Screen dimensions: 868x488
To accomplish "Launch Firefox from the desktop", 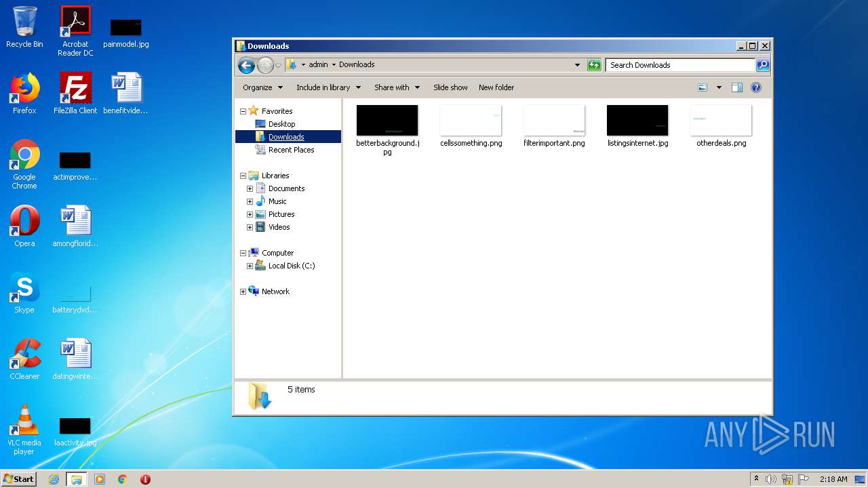I will (24, 94).
